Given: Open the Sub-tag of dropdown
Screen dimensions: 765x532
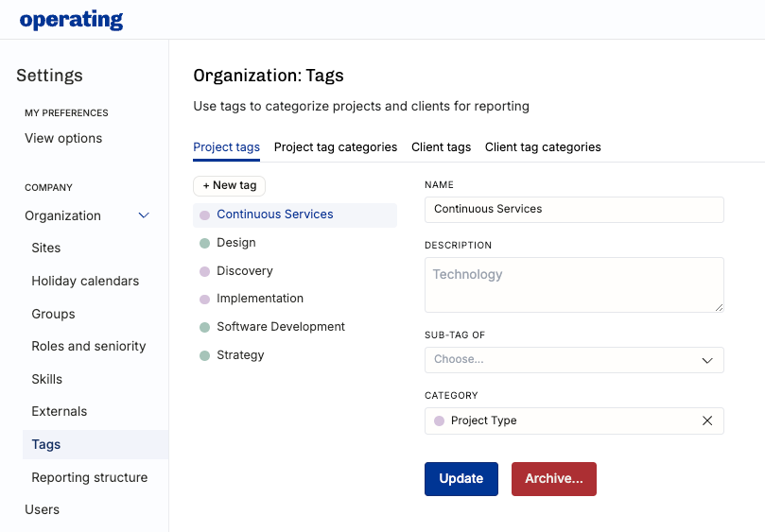Looking at the screenshot, I should [x=573, y=360].
